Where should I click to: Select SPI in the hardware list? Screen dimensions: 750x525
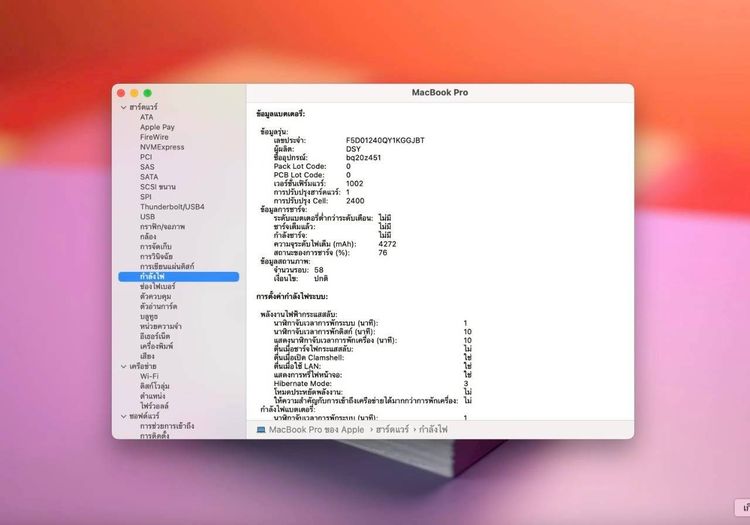[145, 197]
